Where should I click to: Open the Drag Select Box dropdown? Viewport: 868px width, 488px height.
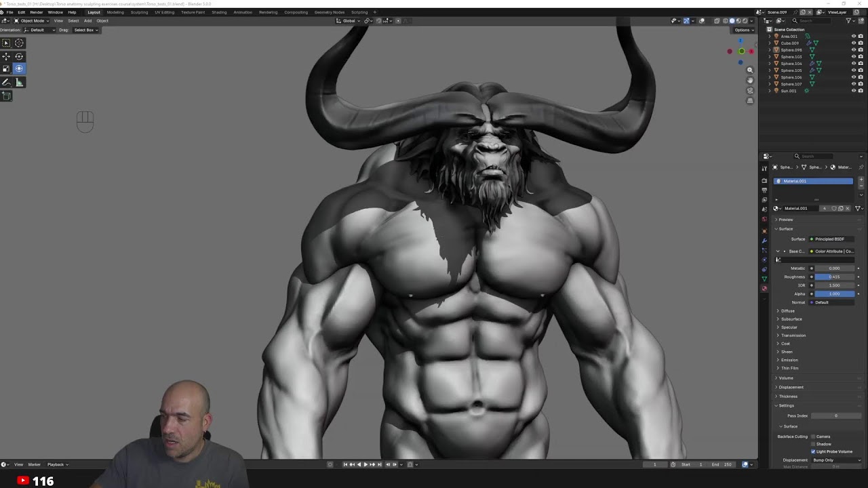pos(85,30)
